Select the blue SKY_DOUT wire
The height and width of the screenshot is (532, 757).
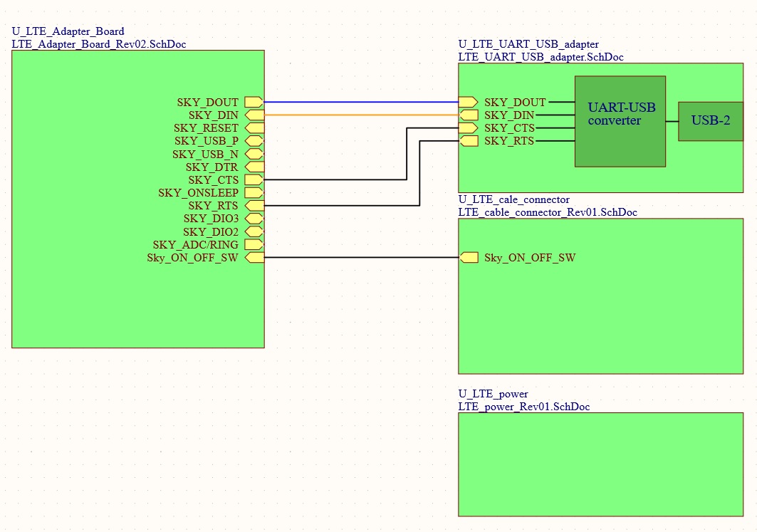click(361, 102)
